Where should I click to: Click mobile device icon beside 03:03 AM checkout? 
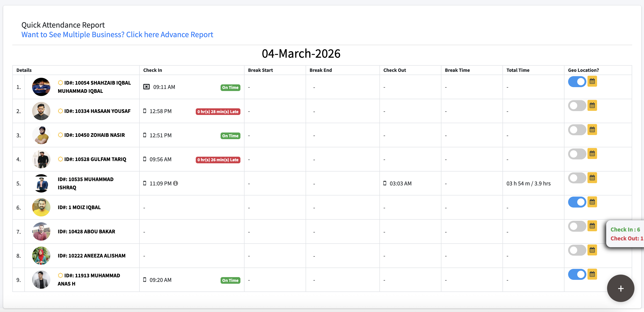coord(385,183)
